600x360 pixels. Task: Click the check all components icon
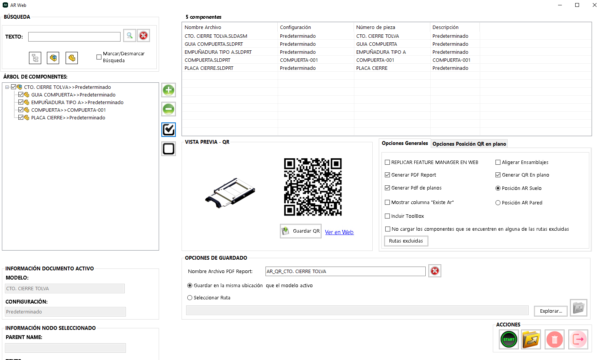(x=168, y=129)
